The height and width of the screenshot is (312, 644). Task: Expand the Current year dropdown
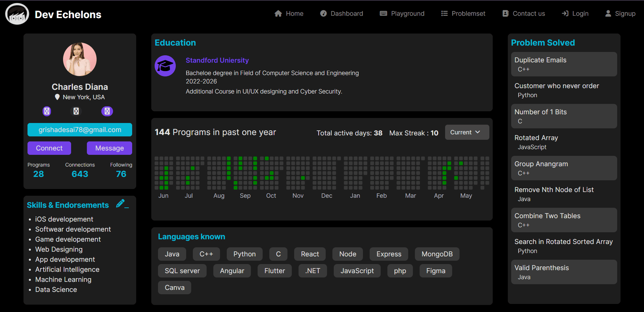click(467, 132)
